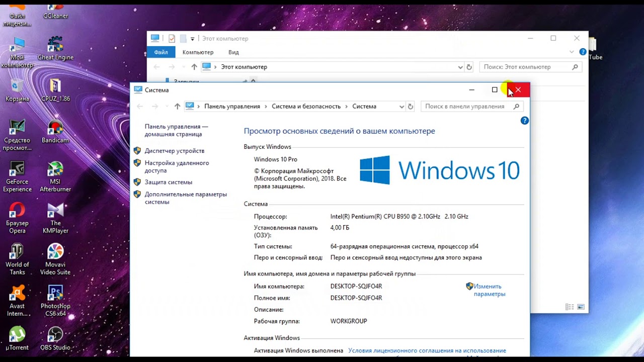
Task: Click Панель управления breadcrumb
Action: pyautogui.click(x=232, y=107)
